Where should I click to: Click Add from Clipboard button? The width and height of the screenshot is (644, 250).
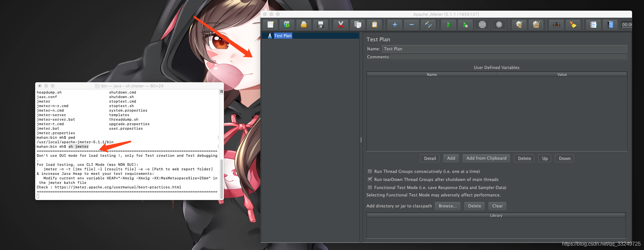tap(487, 158)
